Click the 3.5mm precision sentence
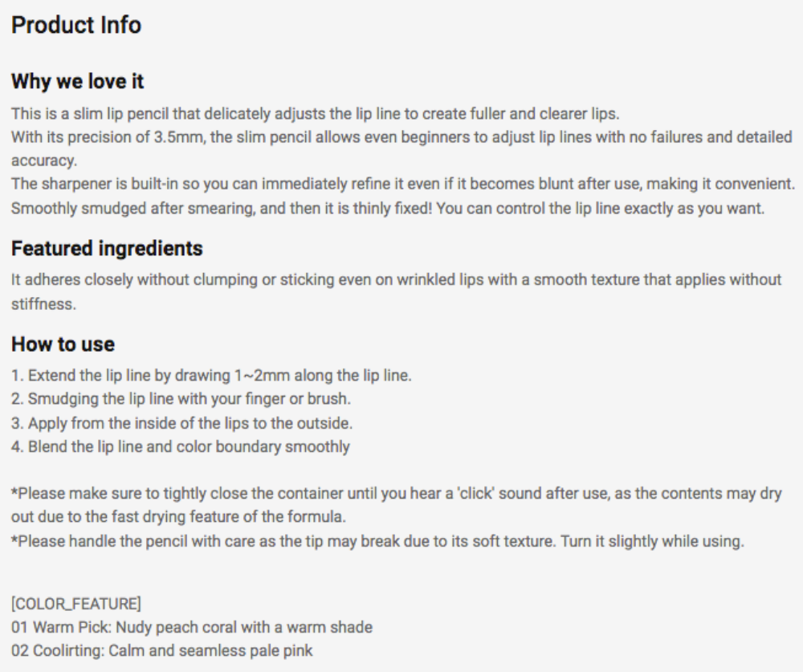Image resolution: width=803 pixels, height=672 pixels. [x=401, y=149]
